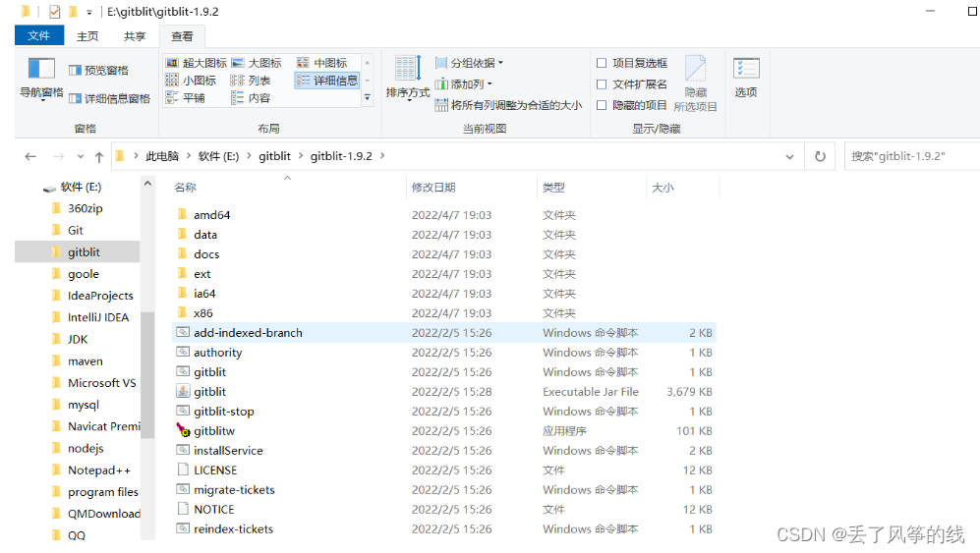The image size is (980, 553).
Task: Navigate to gitblit in address bar
Action: [x=275, y=156]
